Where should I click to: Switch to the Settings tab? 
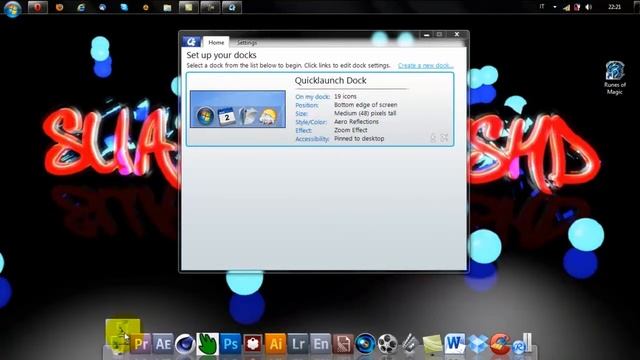(247, 42)
